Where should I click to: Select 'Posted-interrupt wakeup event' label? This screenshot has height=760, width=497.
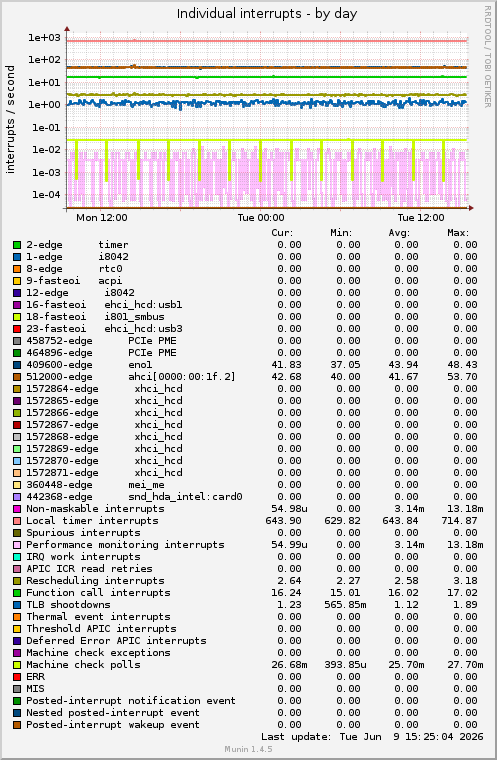(113, 725)
